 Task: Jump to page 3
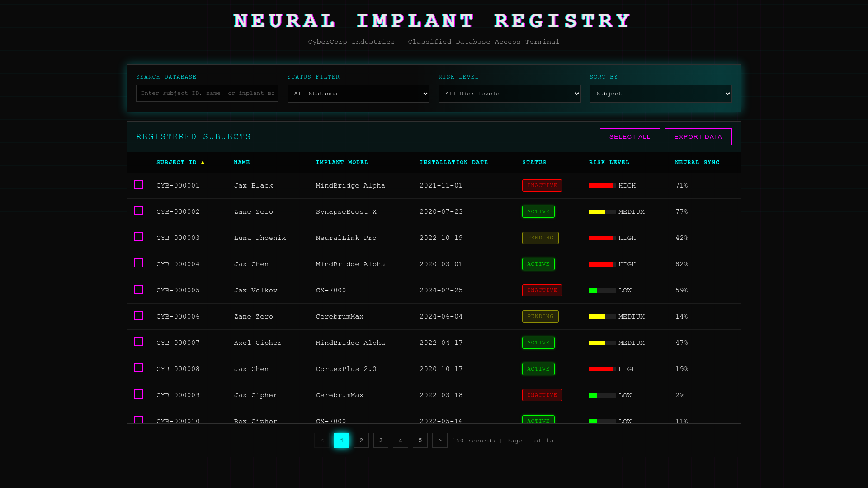click(381, 441)
